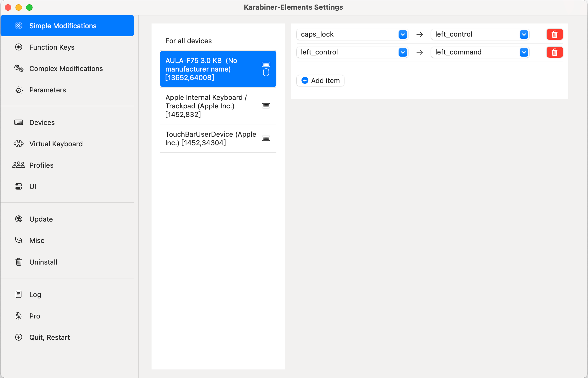Open the left_control source key dropdown
Image resolution: width=588 pixels, height=378 pixels.
click(x=352, y=52)
